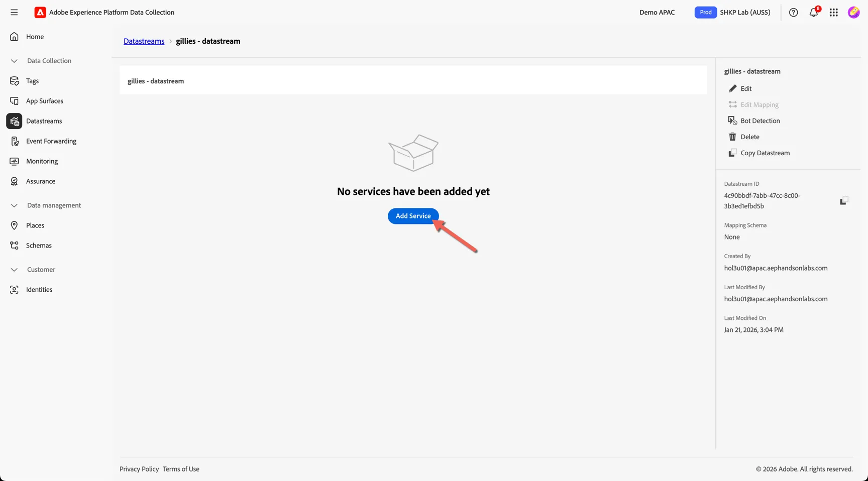Click the Places pin icon

click(14, 225)
